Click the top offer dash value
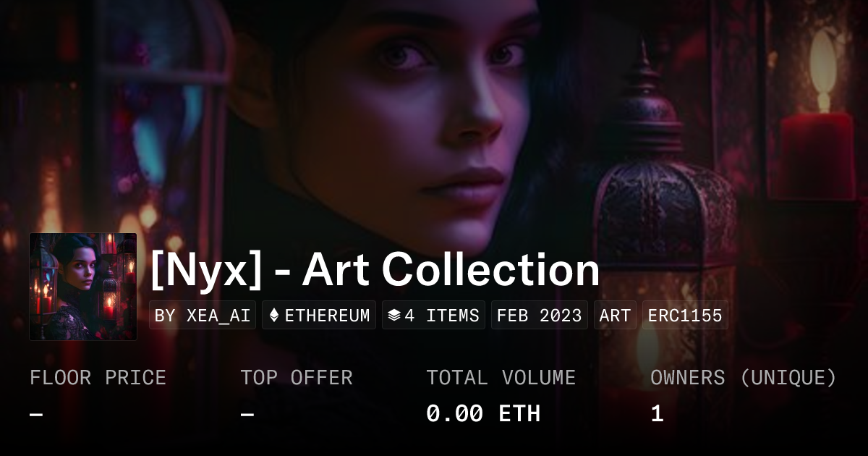 [247, 415]
